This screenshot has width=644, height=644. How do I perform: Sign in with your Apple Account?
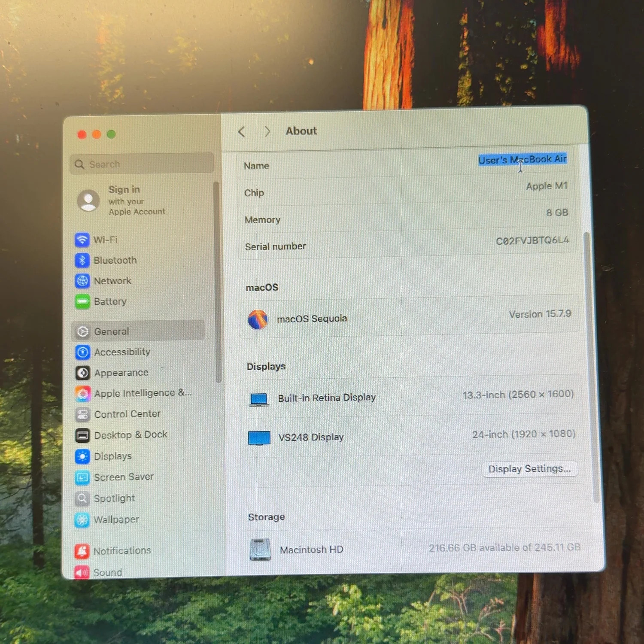[137, 200]
